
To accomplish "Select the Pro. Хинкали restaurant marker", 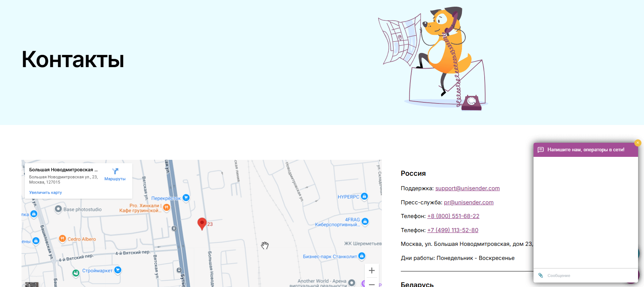I will 166,207.
